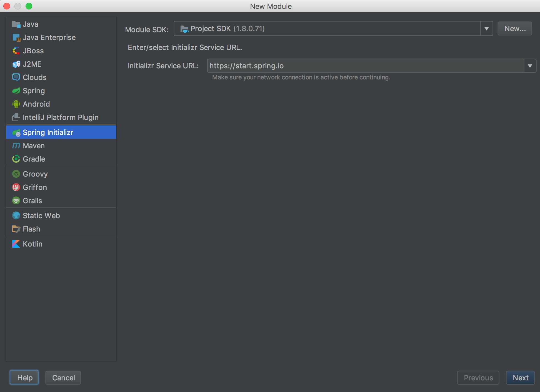Select IntelliJ Platform Plugin entry
The image size is (540, 392).
coord(61,117)
